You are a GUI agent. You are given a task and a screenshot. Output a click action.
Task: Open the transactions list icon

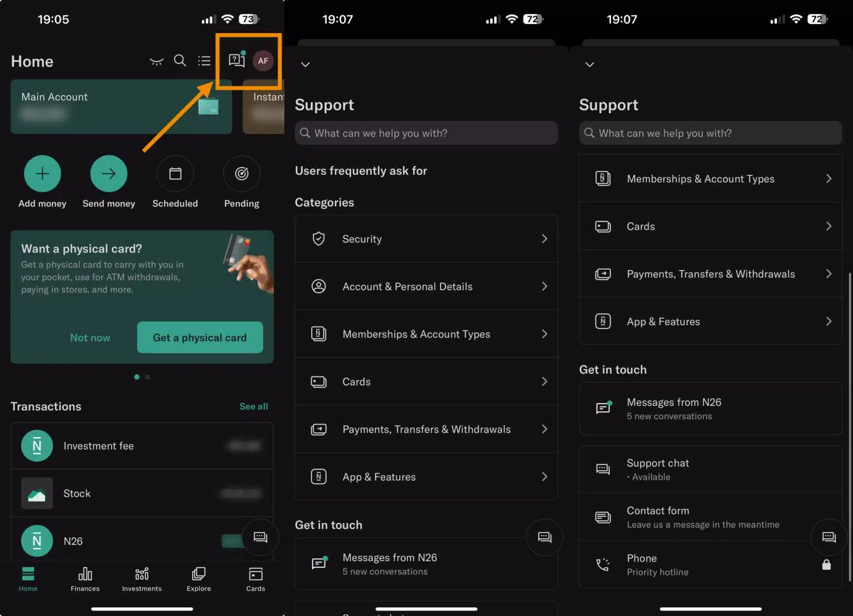[204, 60]
